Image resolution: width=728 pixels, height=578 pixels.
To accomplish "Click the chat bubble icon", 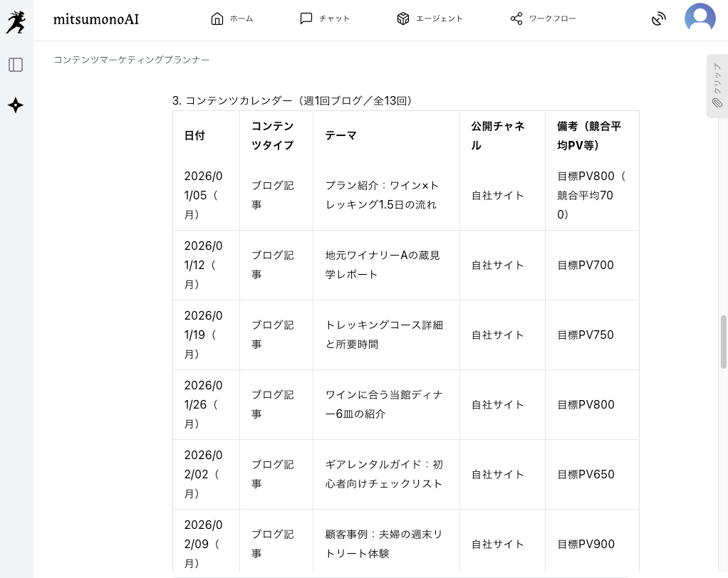I will (x=306, y=19).
